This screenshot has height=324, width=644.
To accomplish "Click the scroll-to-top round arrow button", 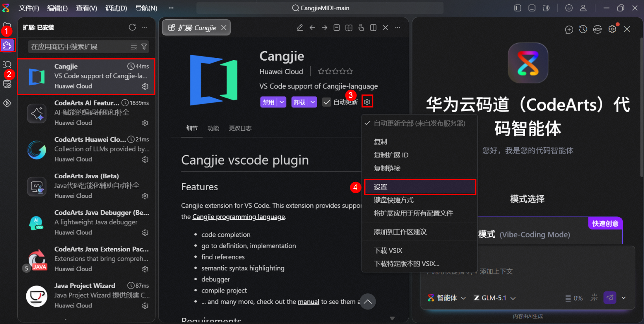I will pos(368,302).
